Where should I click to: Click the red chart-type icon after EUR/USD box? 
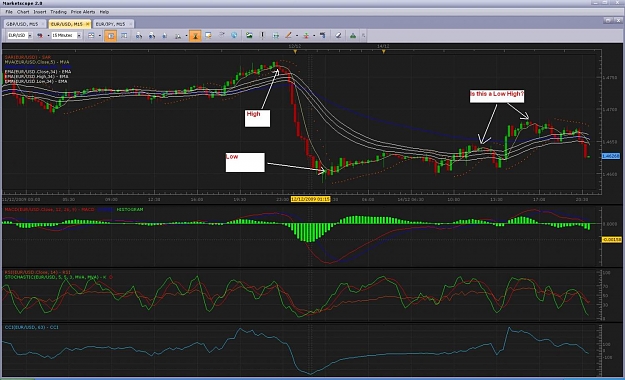(x=40, y=35)
